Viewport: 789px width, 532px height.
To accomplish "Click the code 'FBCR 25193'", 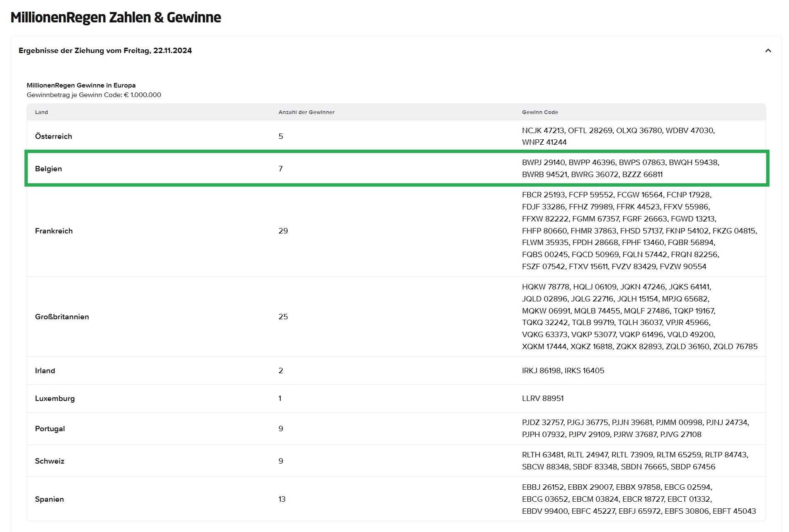I will pyautogui.click(x=544, y=195).
